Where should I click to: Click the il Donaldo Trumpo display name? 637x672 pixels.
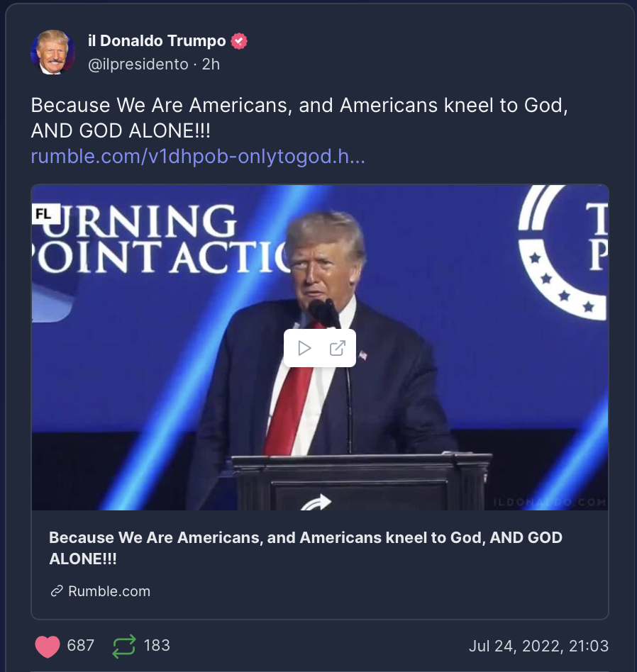(x=157, y=40)
